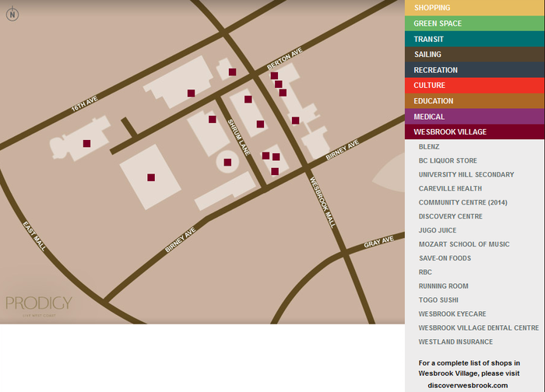Click the Shrum Lane street label

(239, 138)
